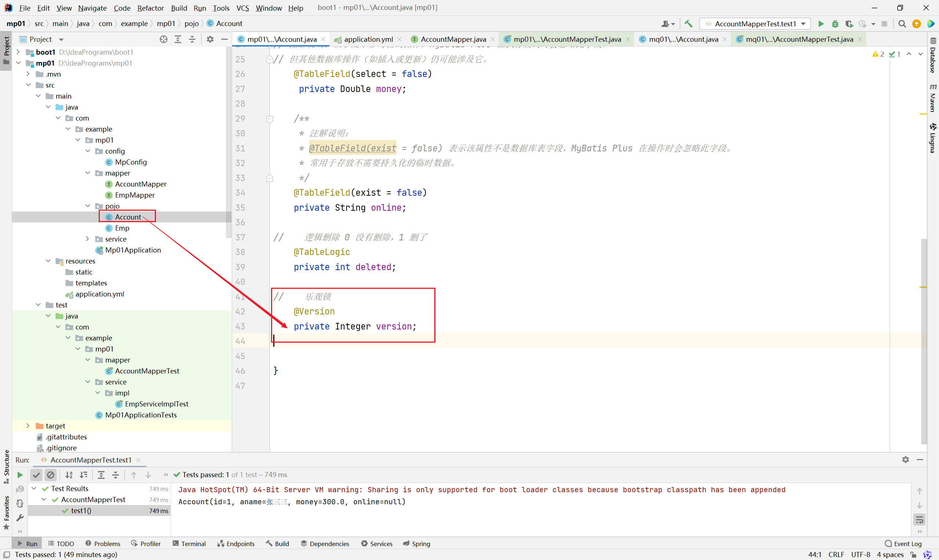
Task: Click Collapse All icon in Project panel
Action: coord(192,39)
